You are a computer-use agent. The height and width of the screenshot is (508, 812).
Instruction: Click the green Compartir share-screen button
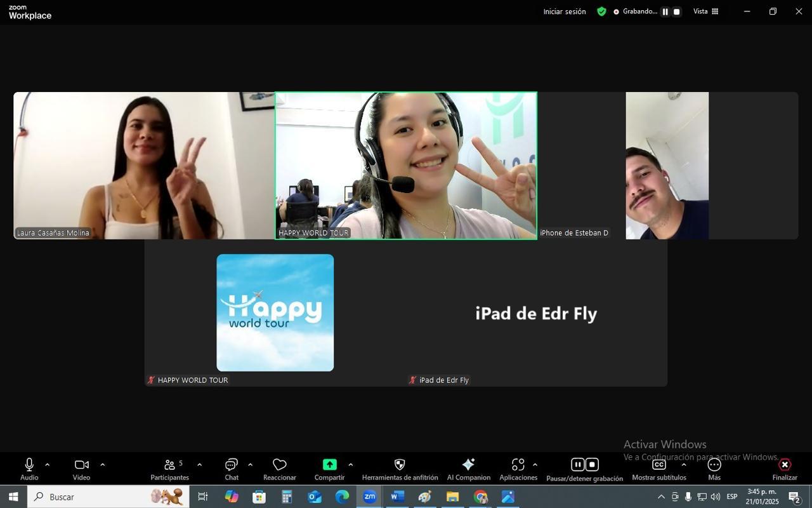click(329, 469)
